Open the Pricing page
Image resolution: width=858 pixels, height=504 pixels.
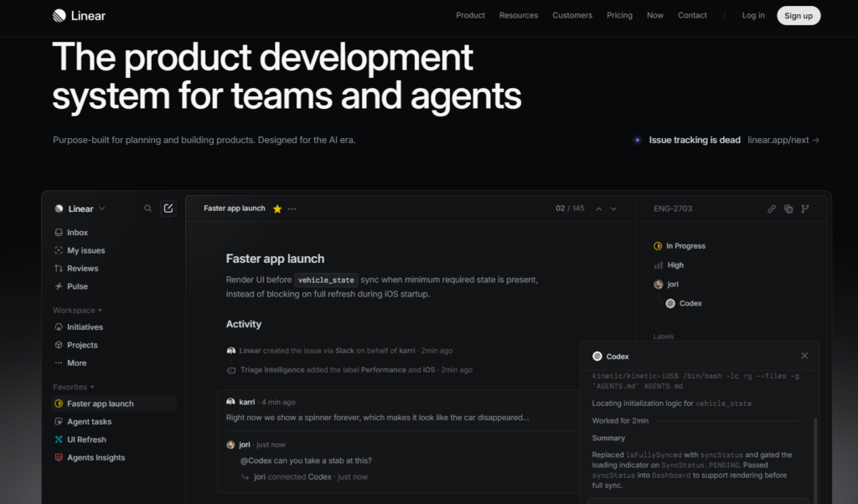click(x=619, y=15)
